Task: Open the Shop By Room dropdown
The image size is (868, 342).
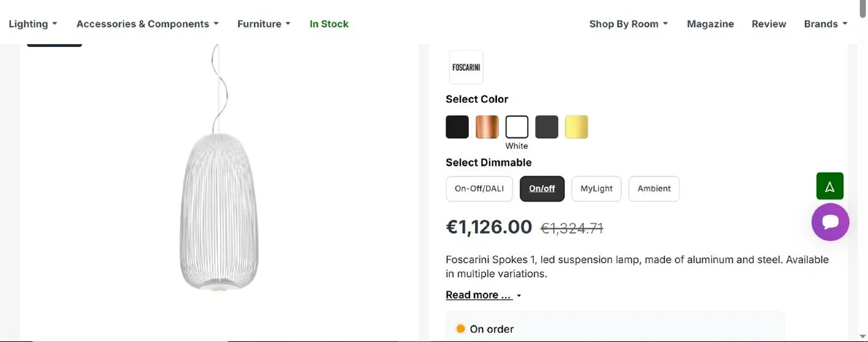Action: (628, 24)
